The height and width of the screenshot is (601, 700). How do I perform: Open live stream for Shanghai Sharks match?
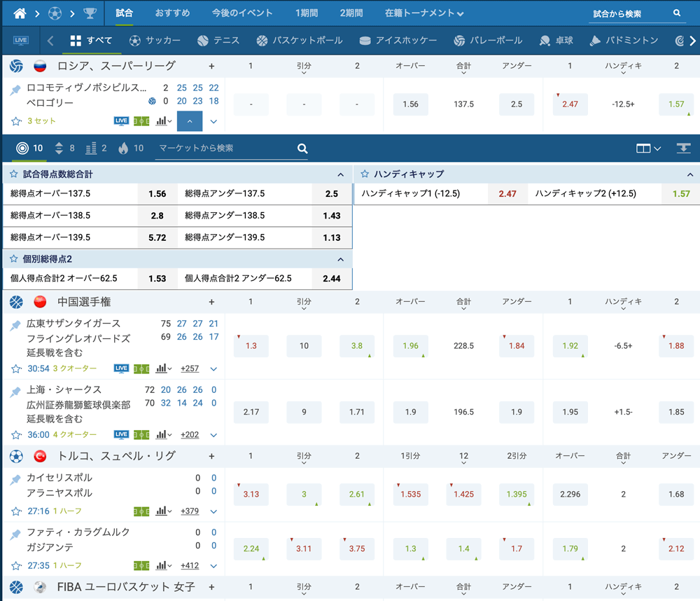click(x=121, y=435)
